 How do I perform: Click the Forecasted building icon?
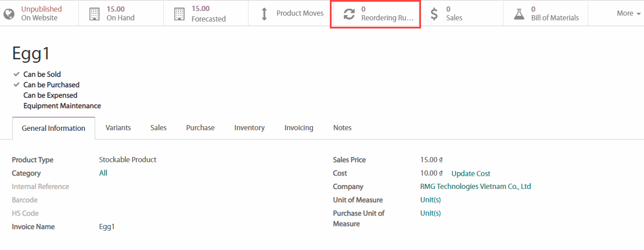pyautogui.click(x=179, y=13)
